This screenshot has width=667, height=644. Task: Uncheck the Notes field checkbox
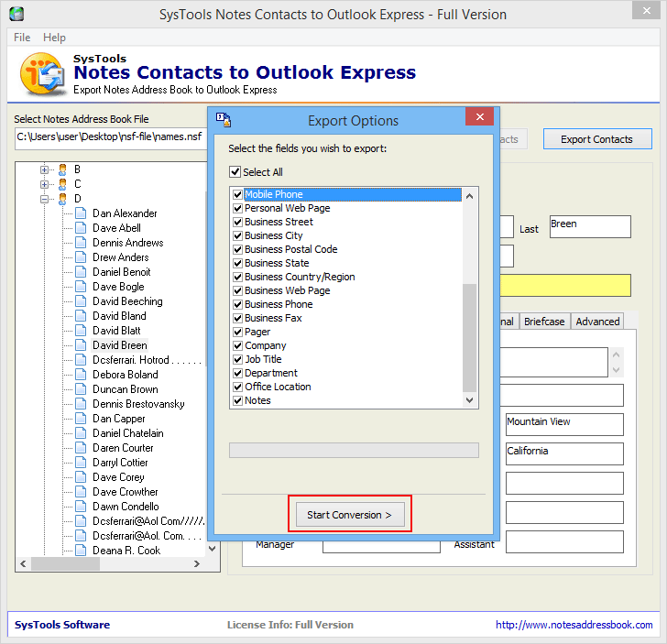pyautogui.click(x=238, y=400)
